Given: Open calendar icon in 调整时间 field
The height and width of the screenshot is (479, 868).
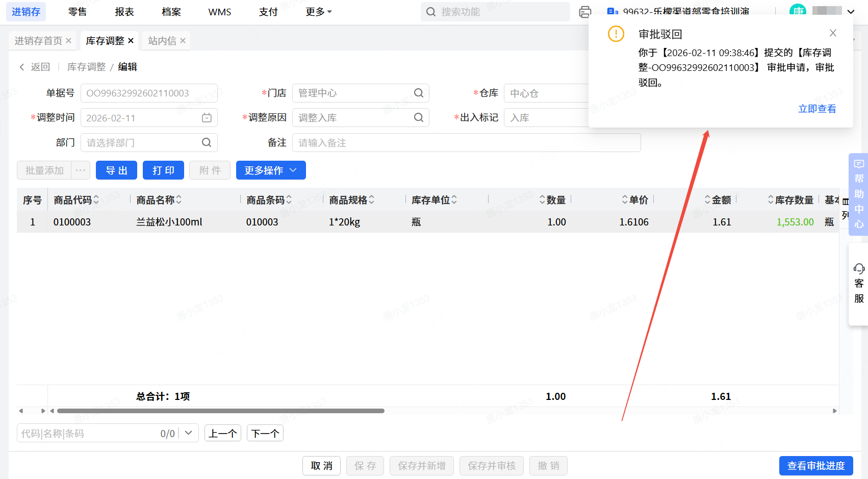Looking at the screenshot, I should (207, 118).
